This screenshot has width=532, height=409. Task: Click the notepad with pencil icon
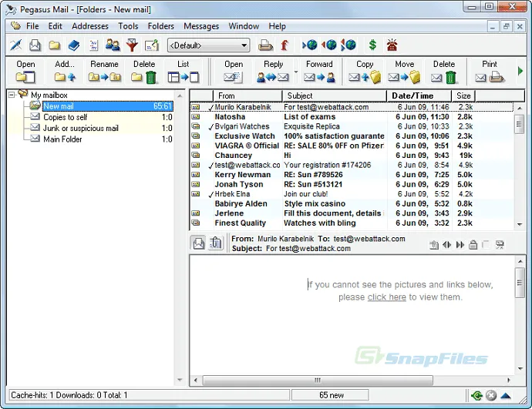[152, 45]
